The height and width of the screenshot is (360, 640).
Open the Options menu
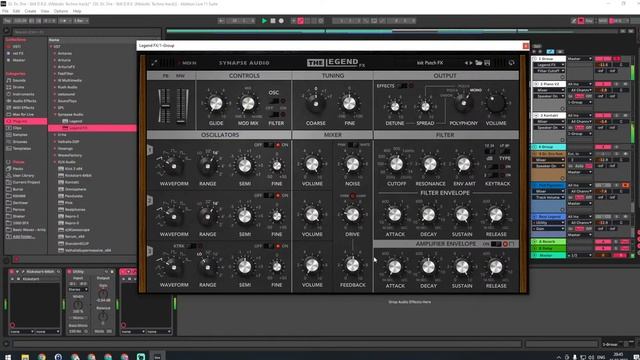coord(61,11)
